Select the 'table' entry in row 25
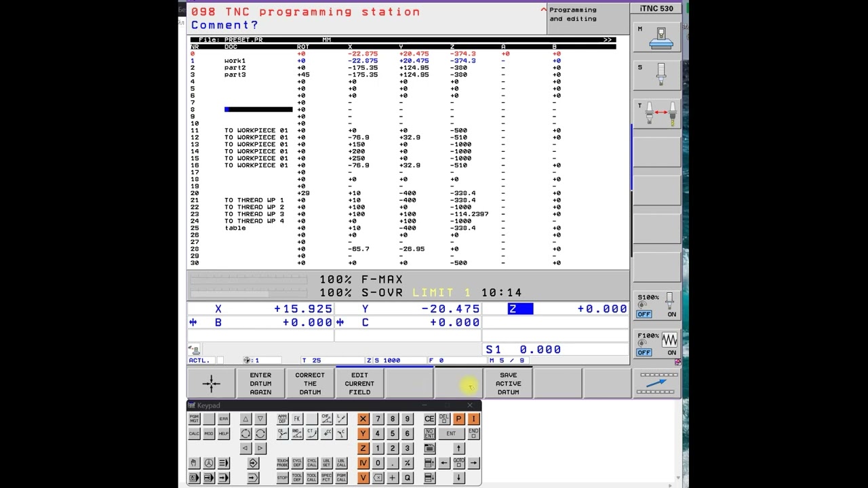 [x=235, y=228]
